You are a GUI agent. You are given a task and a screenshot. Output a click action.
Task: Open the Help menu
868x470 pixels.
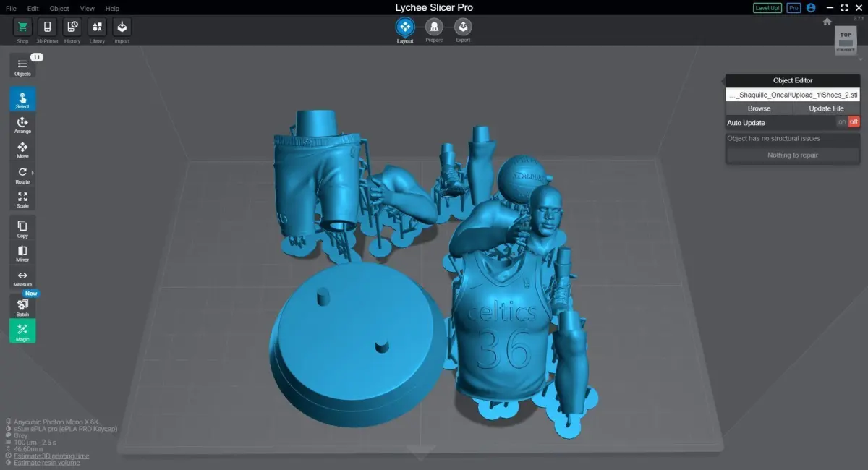[x=112, y=9]
